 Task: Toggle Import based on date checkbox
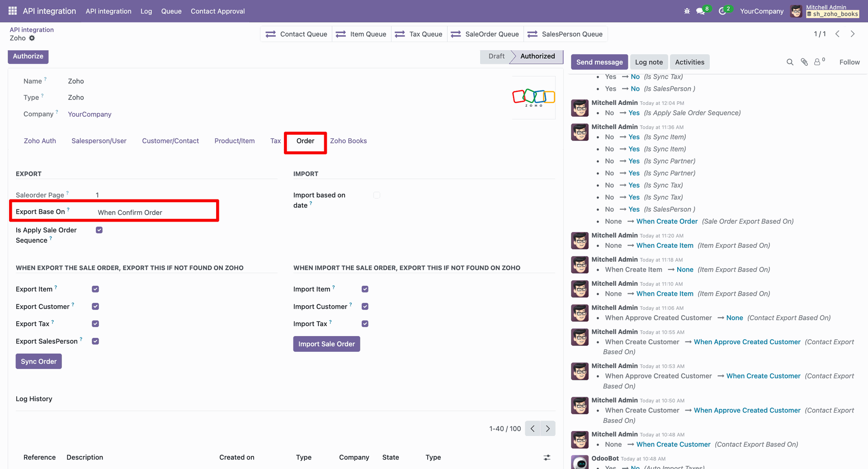click(x=377, y=195)
